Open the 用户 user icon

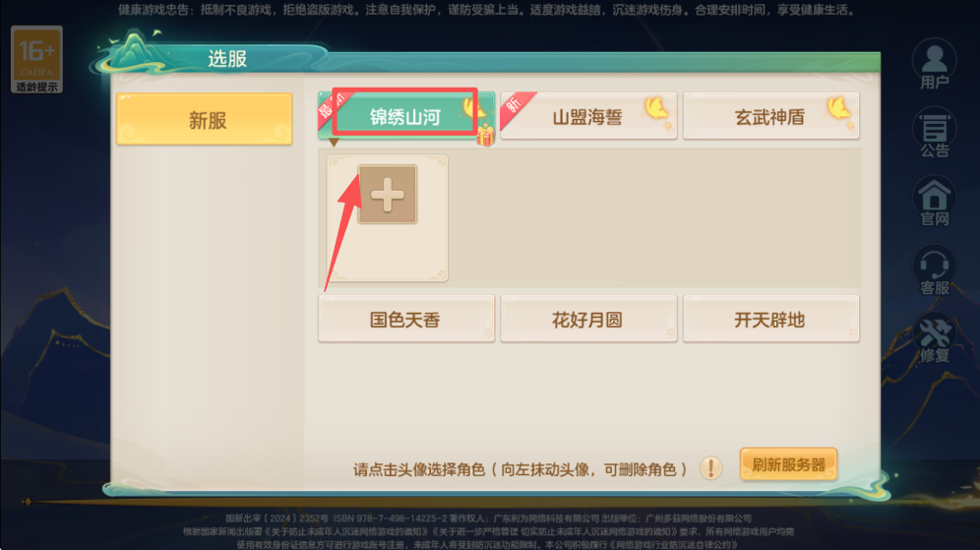coord(934,64)
